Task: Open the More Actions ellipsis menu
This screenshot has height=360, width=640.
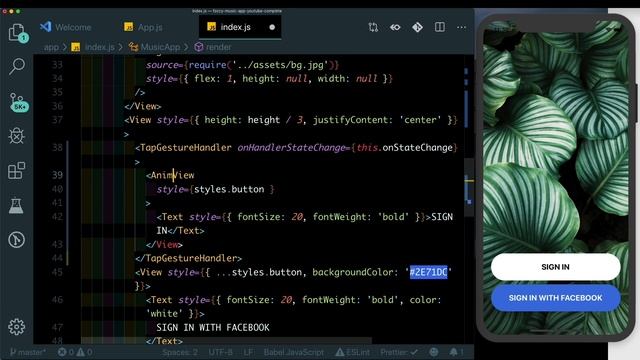Action: tap(462, 27)
